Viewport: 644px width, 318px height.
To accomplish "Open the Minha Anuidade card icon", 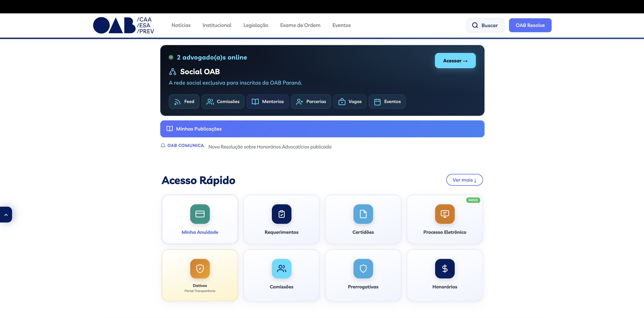I will (200, 214).
